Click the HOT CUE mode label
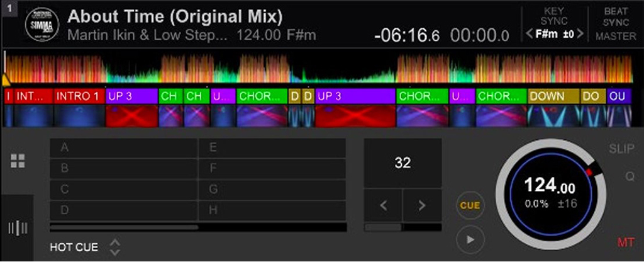Screen dimensions: 644x262 tap(74, 247)
